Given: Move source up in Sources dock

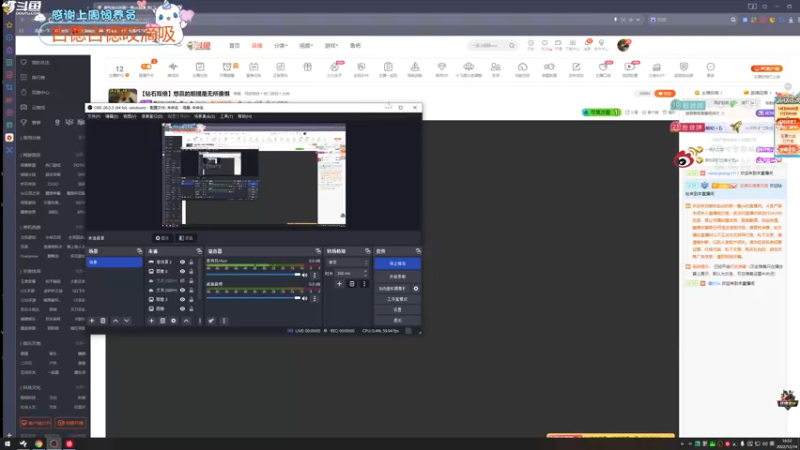Looking at the screenshot, I should click(186, 321).
